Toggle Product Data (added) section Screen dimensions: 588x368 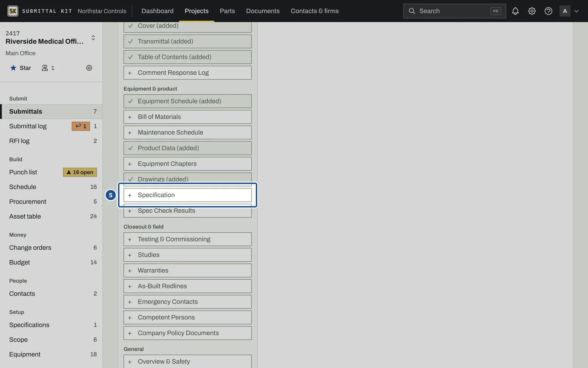187,148
